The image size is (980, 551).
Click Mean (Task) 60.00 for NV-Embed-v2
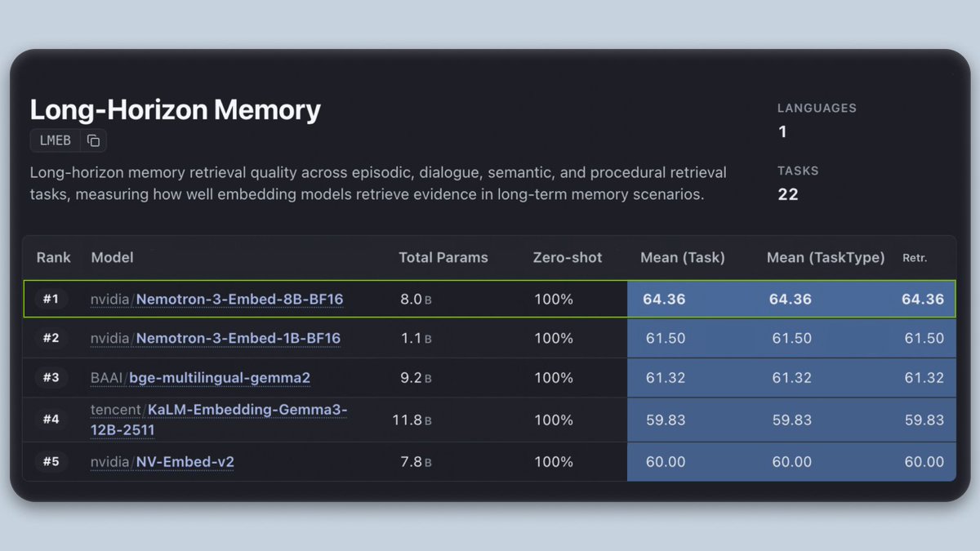tap(666, 462)
